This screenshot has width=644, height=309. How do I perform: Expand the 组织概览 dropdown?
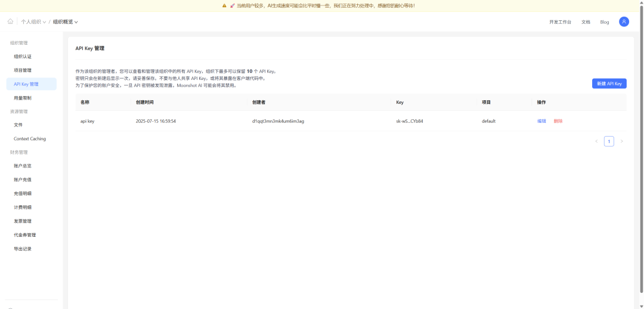(x=66, y=22)
